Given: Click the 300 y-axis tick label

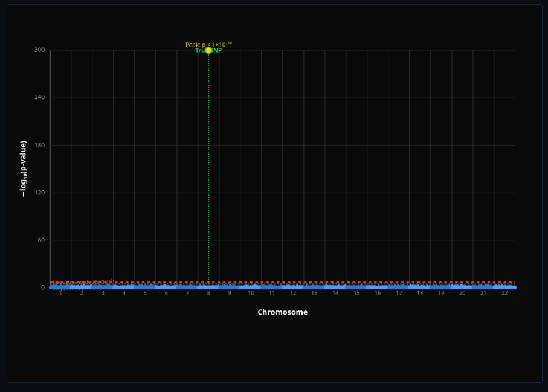Looking at the screenshot, I should (40, 50).
